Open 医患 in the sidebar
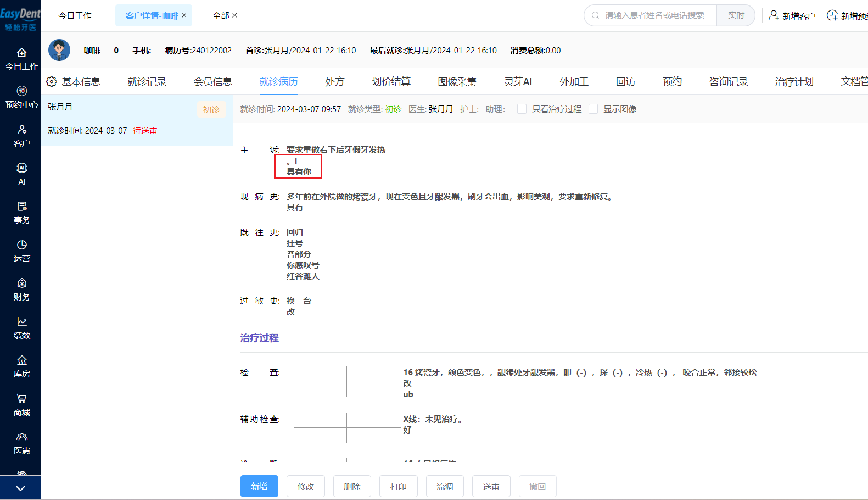The height and width of the screenshot is (500, 868). click(21, 444)
